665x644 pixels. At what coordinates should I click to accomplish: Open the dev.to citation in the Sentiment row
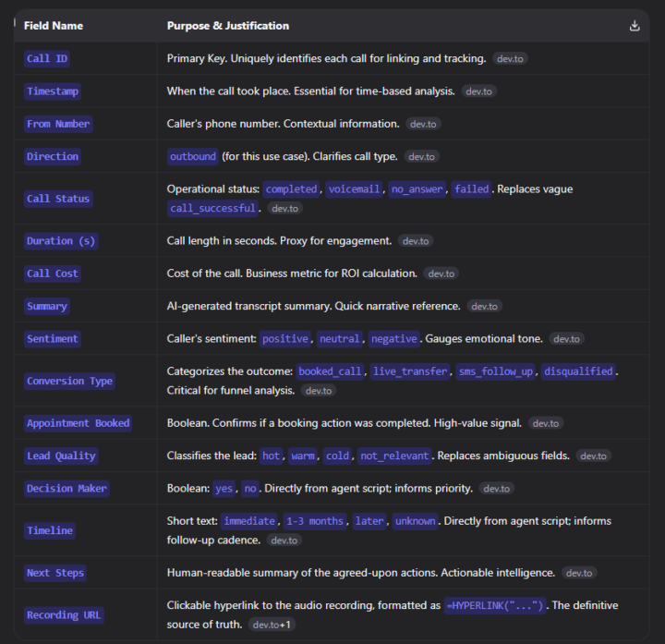point(565,339)
